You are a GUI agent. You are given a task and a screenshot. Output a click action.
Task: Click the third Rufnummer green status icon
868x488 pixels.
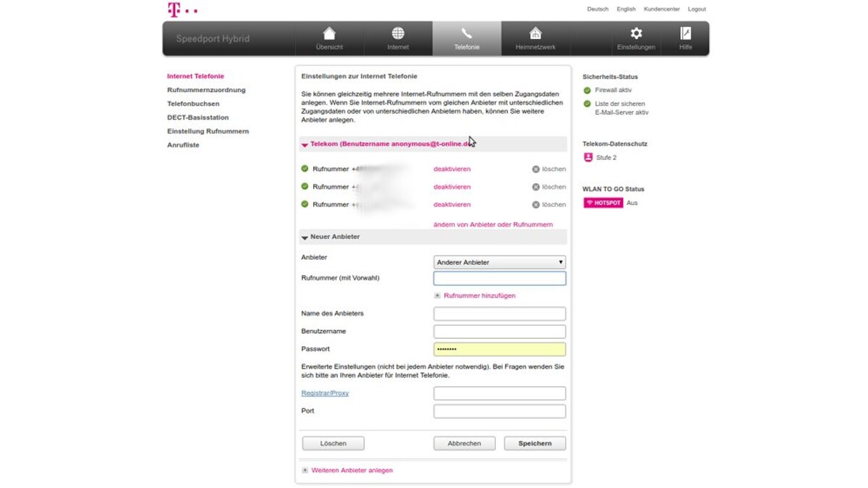click(x=305, y=204)
